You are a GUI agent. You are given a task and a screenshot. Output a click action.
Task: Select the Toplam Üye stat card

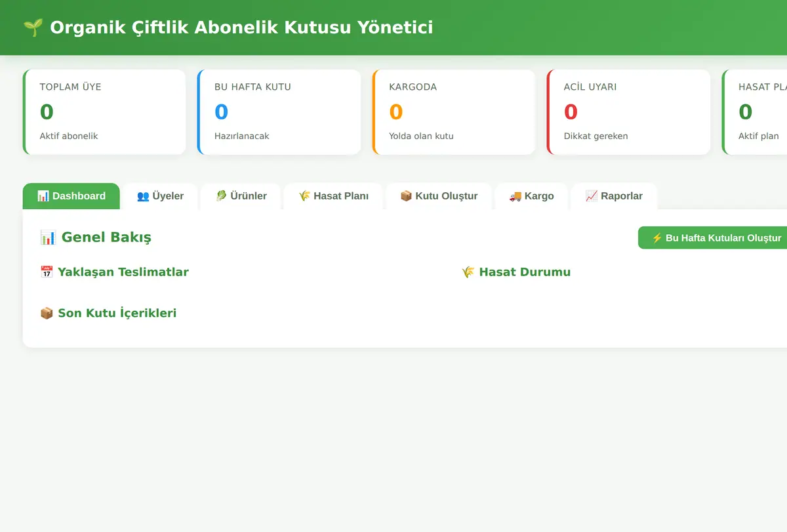pos(104,112)
